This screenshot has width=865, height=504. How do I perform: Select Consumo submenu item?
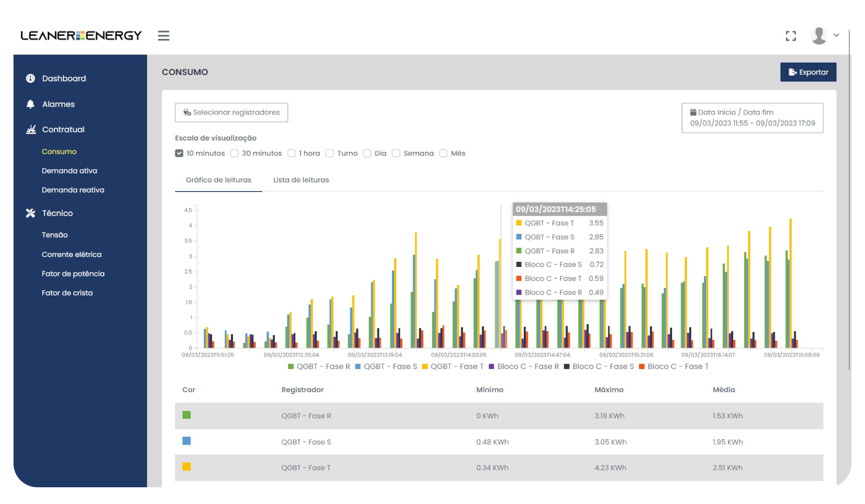click(59, 152)
